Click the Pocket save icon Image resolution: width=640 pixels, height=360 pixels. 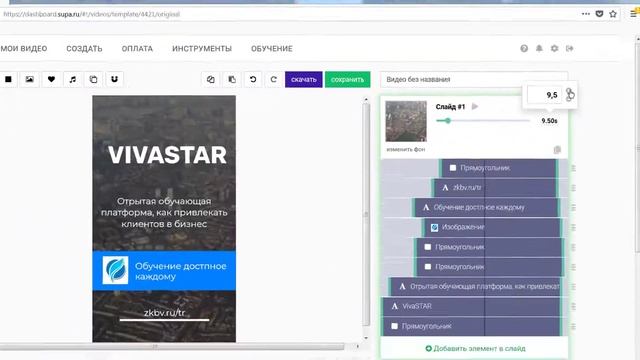[599, 14]
